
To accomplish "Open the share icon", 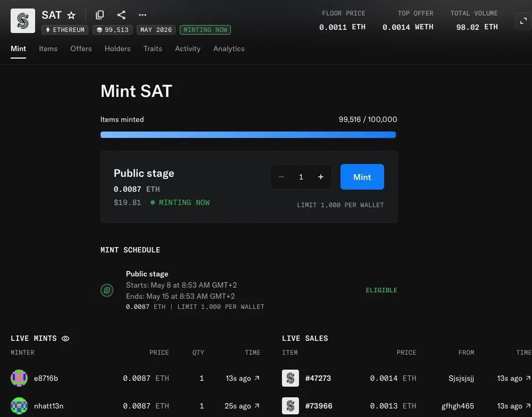I will [121, 14].
